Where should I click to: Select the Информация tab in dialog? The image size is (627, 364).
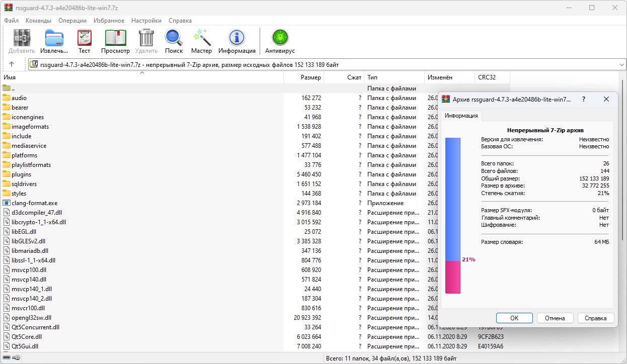pos(460,116)
